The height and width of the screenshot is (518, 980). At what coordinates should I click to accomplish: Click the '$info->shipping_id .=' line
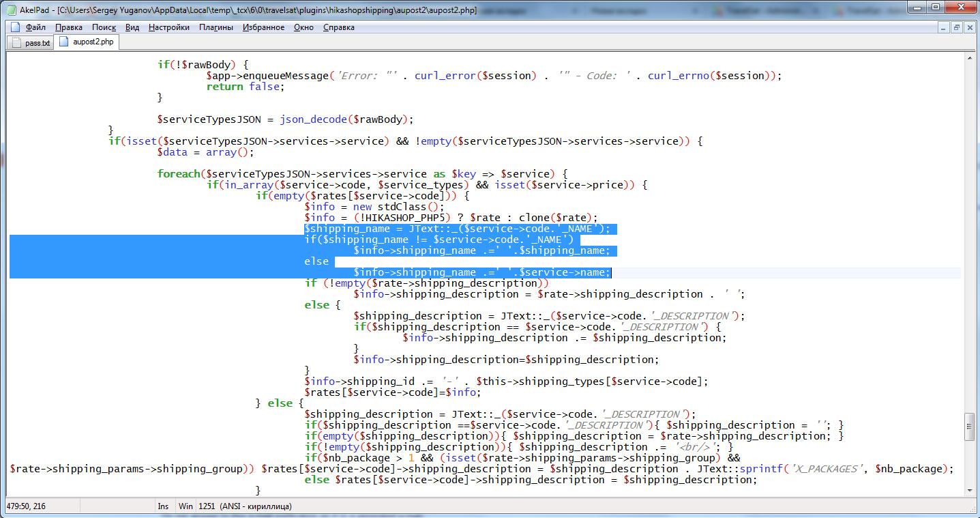(x=507, y=382)
